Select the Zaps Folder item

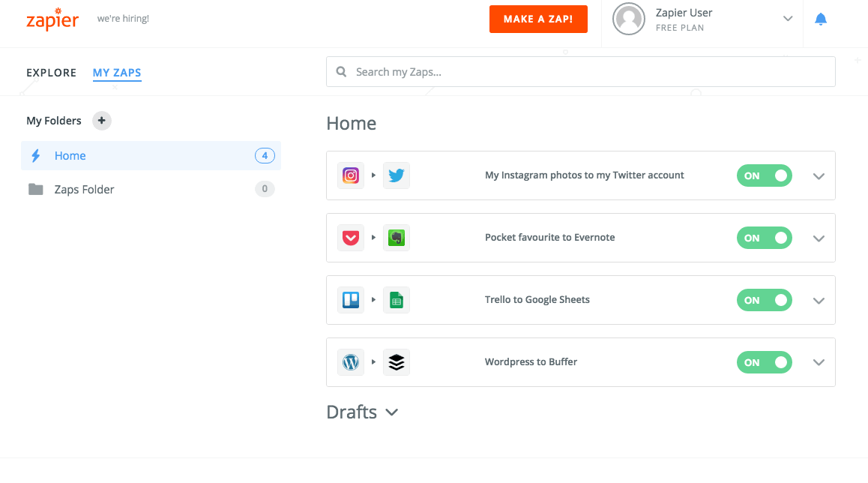tap(151, 190)
